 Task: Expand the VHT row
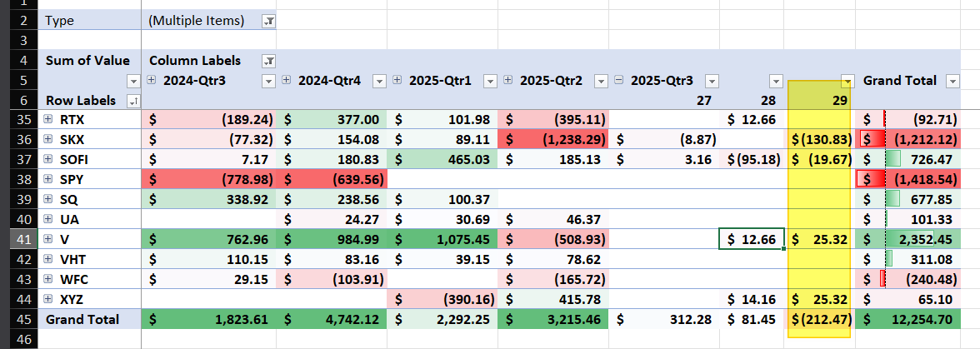pos(48,259)
